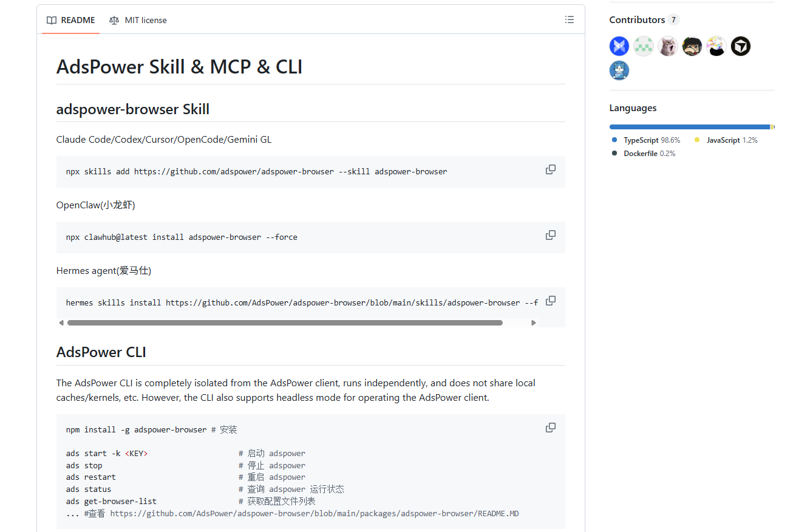The image size is (796, 532).
Task: Click the blue cartoon cat contributor avatar
Action: [619, 70]
